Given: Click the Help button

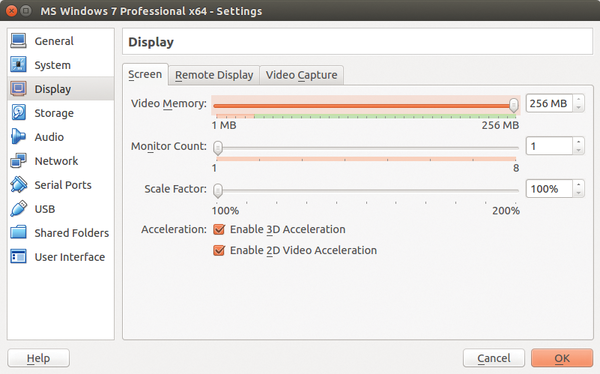Looking at the screenshot, I should (x=38, y=358).
